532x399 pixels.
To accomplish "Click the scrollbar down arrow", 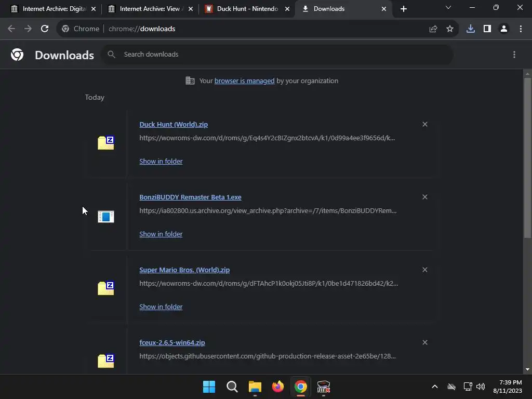I will 527,369.
